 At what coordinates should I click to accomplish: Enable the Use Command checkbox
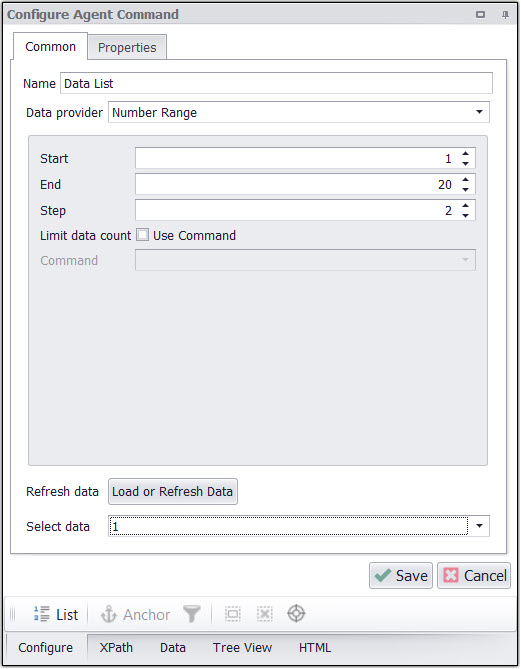click(143, 235)
